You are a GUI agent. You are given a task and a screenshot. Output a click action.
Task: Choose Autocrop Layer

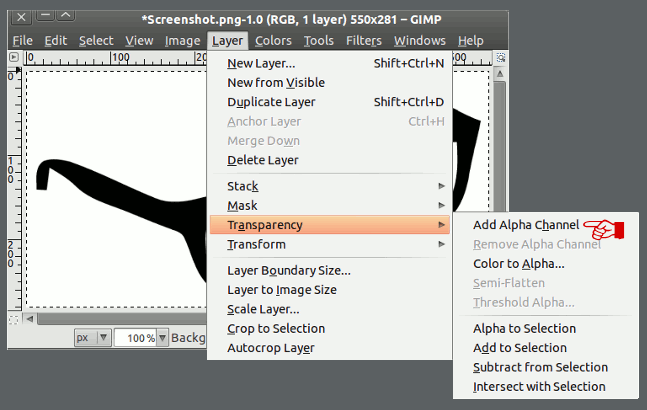tap(329, 348)
